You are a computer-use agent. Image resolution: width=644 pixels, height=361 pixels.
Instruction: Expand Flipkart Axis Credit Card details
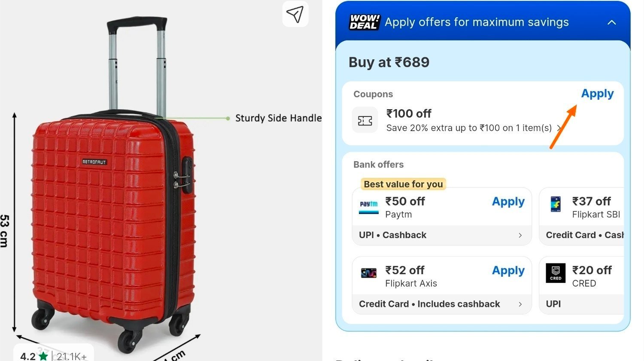click(x=442, y=304)
